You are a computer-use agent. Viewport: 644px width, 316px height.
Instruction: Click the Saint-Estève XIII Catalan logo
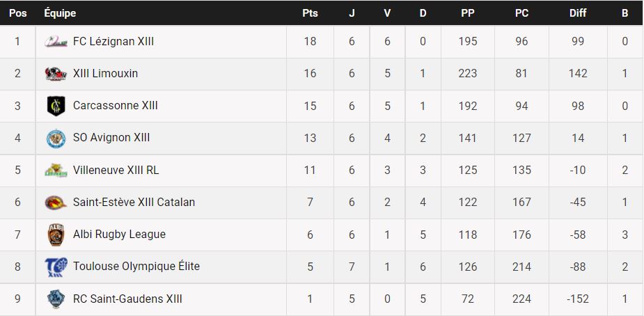(56, 203)
